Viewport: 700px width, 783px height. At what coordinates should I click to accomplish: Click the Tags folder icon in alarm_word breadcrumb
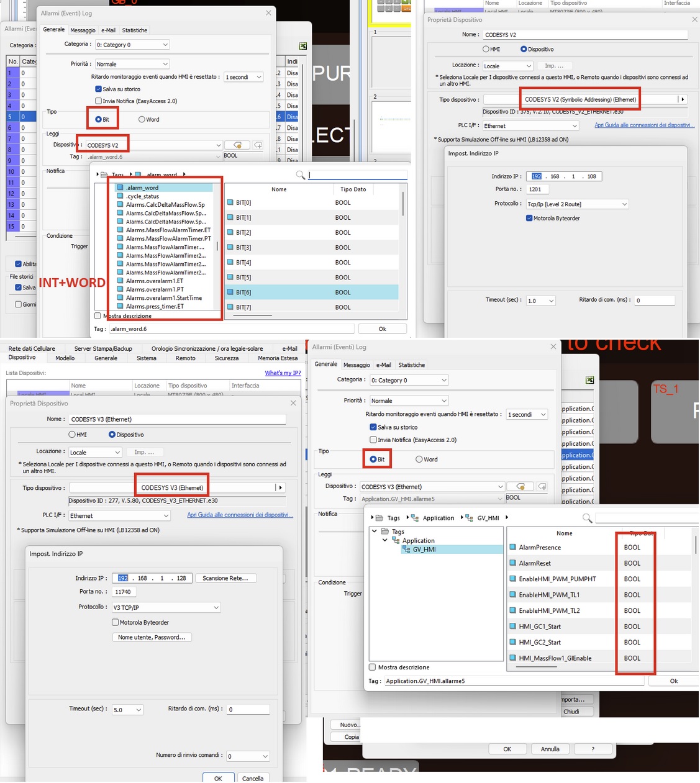104,174
